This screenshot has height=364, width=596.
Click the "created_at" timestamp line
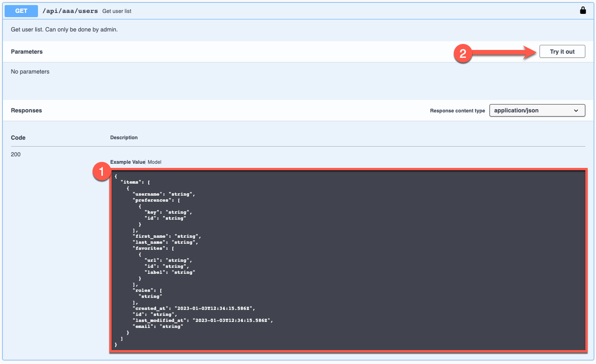194,308
